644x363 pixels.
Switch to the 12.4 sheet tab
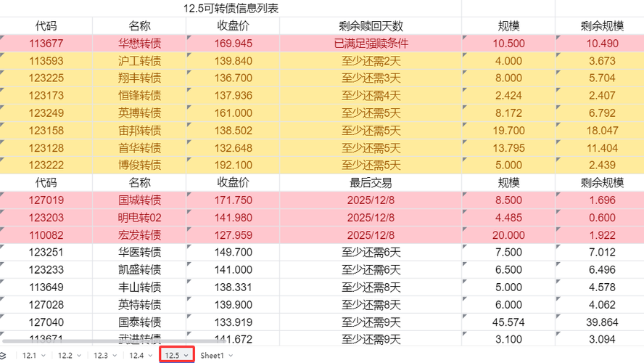(x=136, y=356)
